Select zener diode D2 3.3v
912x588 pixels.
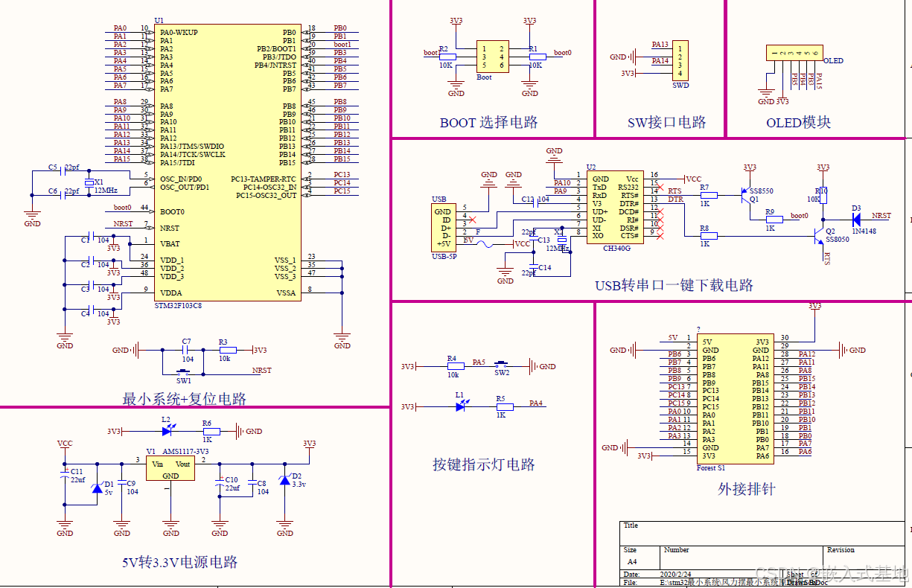pyautogui.click(x=284, y=480)
